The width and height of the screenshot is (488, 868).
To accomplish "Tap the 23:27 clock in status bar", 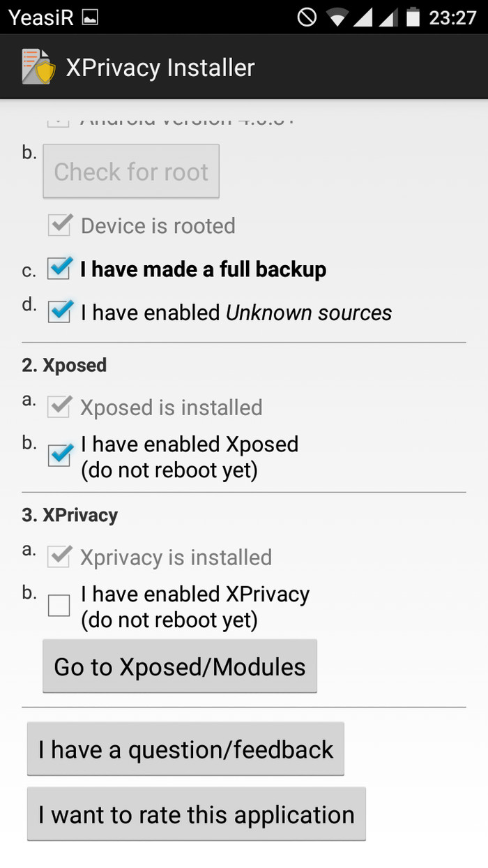I will [452, 17].
